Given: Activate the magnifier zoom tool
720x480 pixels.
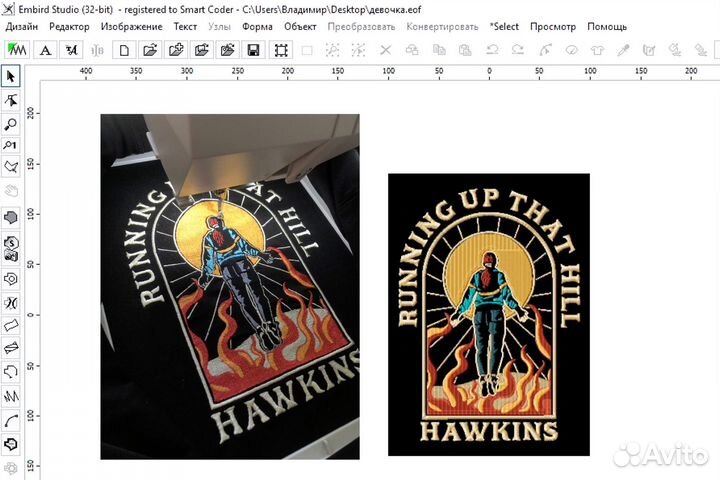Looking at the screenshot, I should point(11,124).
